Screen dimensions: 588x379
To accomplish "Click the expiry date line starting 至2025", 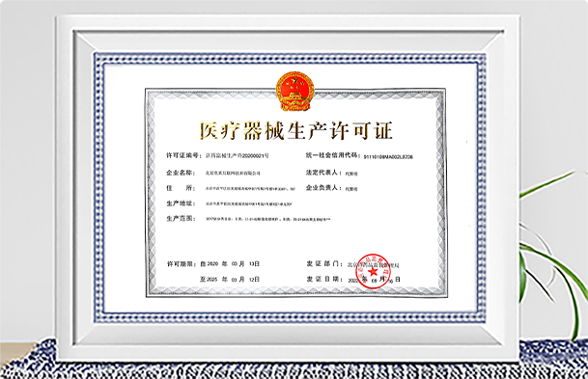I will click(x=230, y=279).
